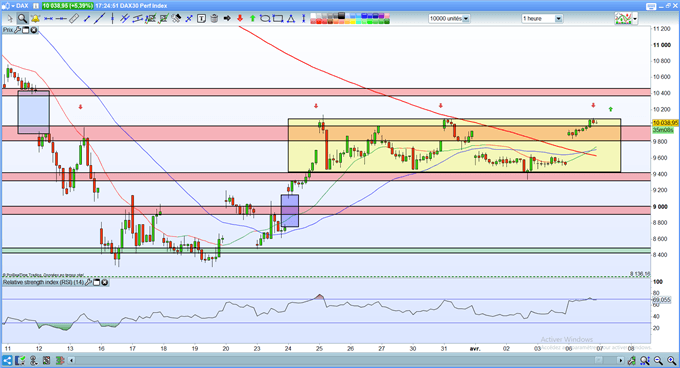
Task: Select the cursor pointer tool
Action: [x=10, y=19]
